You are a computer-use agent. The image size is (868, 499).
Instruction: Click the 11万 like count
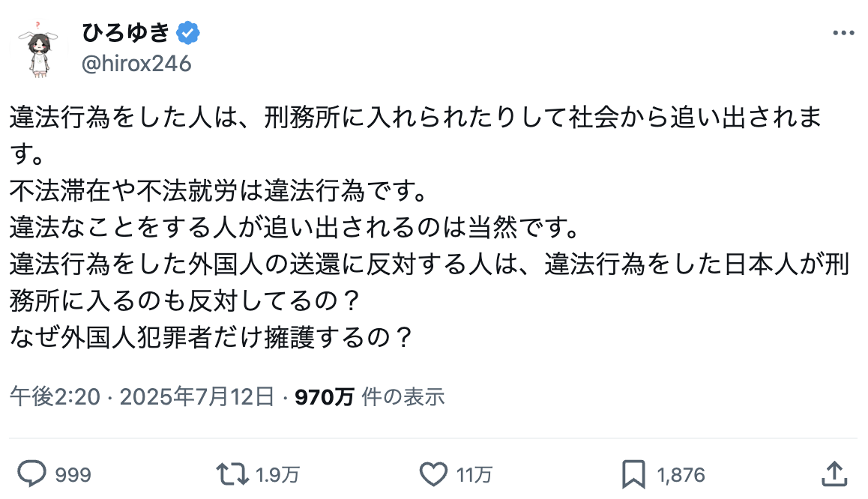[x=476, y=474]
